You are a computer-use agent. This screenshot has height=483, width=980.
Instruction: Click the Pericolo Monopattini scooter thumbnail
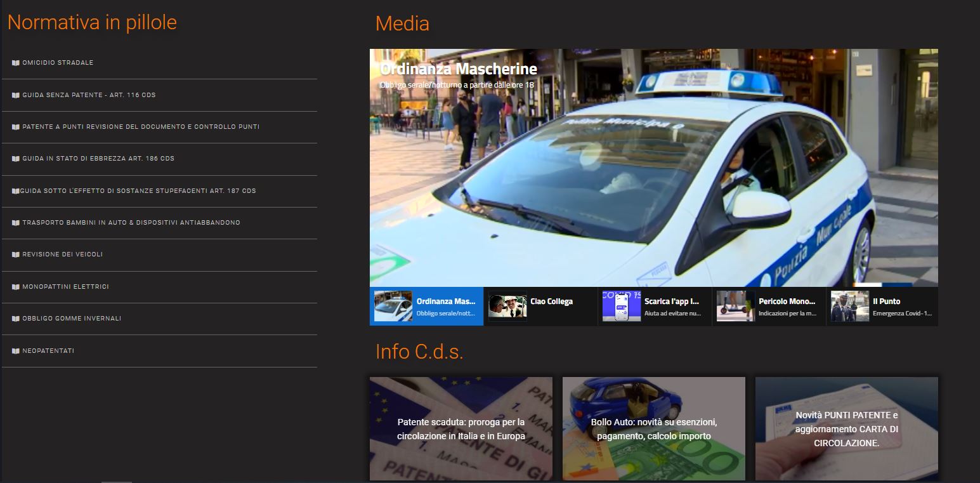(x=735, y=307)
